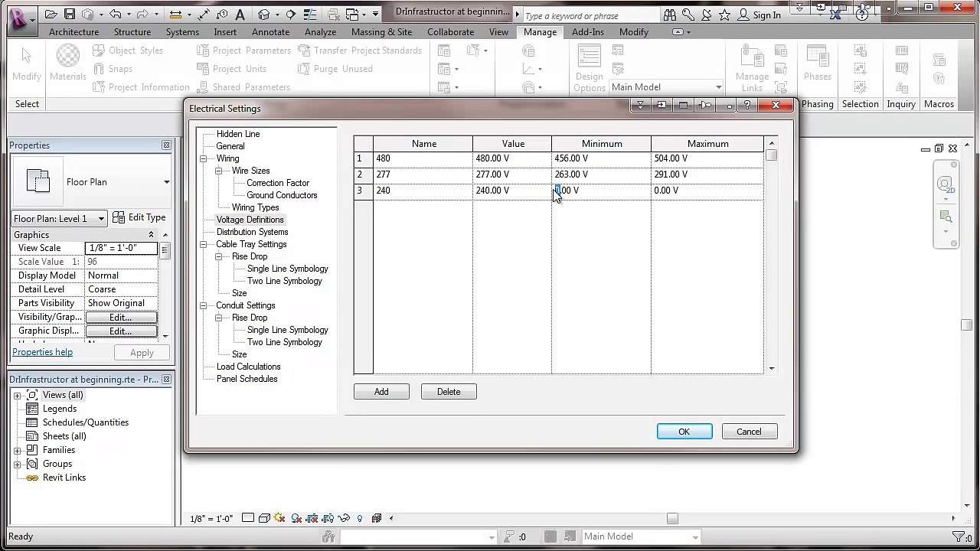Open the Phases tool
The height and width of the screenshot is (551, 980).
[x=818, y=64]
